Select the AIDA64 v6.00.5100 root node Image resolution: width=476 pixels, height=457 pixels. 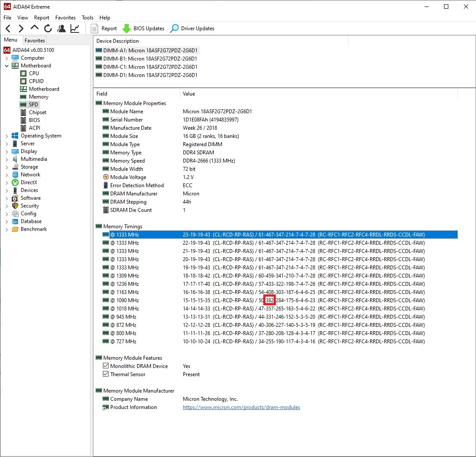click(29, 50)
